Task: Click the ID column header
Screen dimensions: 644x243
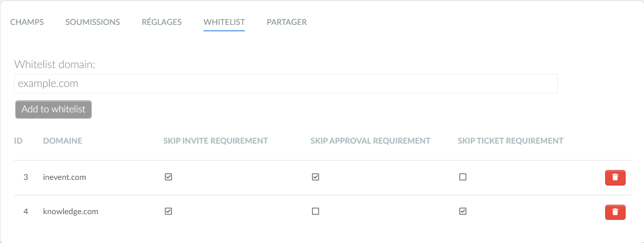Action: tap(18, 141)
